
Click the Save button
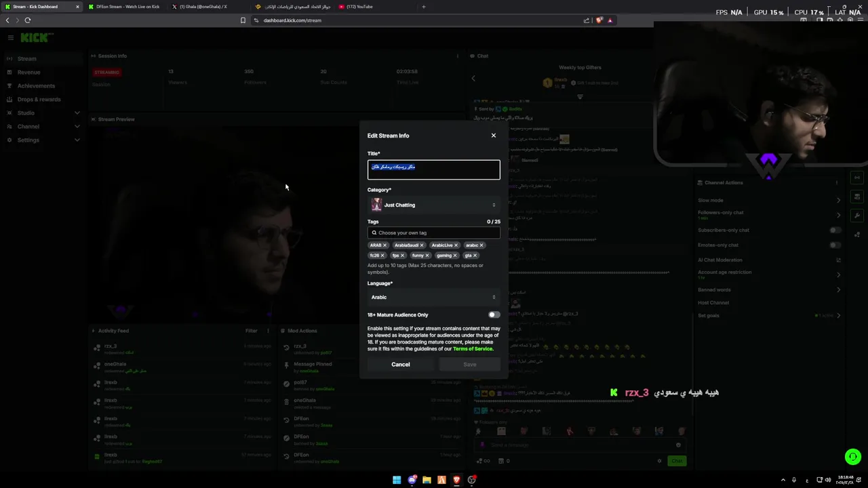pyautogui.click(x=470, y=365)
